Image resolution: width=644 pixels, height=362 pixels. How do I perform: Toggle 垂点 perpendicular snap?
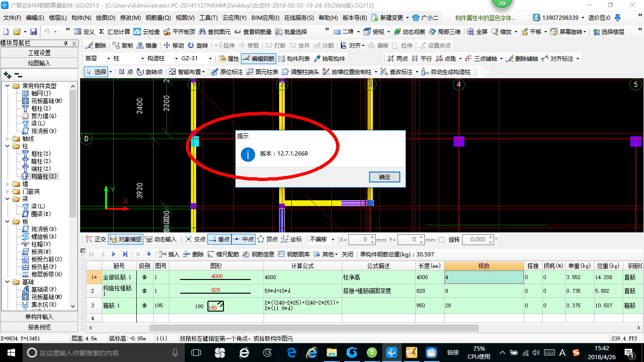[219, 239]
